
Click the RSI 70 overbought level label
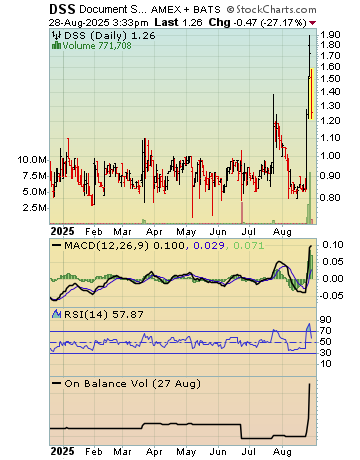[x=325, y=331]
